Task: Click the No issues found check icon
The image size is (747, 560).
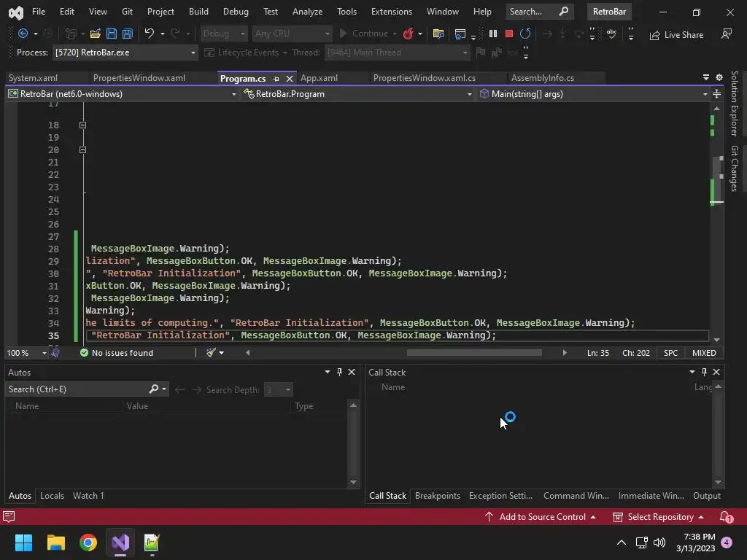Action: (x=85, y=353)
